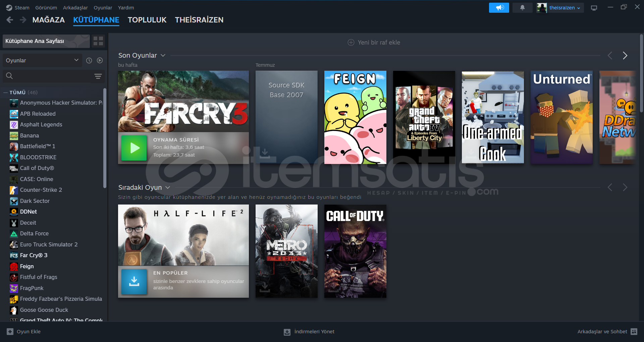Image resolution: width=644 pixels, height=342 pixels.
Task: Click theisraizen profile avatar
Action: point(542,8)
